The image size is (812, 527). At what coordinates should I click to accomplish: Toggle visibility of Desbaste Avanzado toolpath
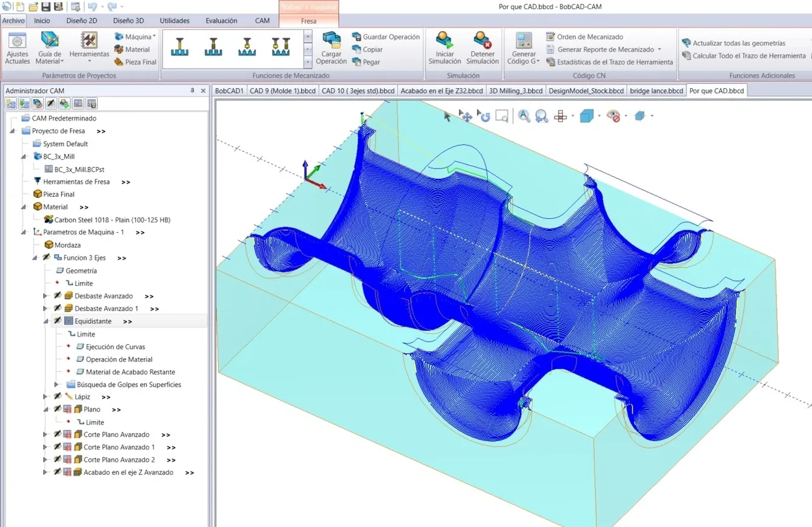pos(58,296)
